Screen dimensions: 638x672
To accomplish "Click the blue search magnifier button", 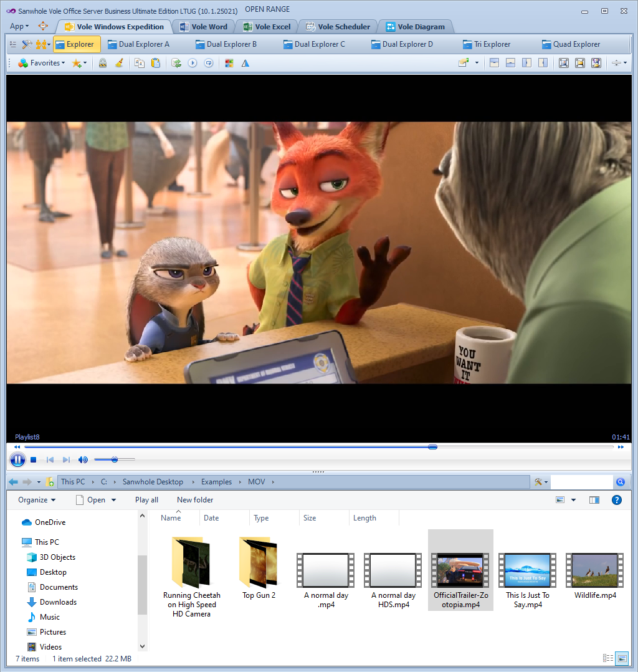I will click(621, 482).
